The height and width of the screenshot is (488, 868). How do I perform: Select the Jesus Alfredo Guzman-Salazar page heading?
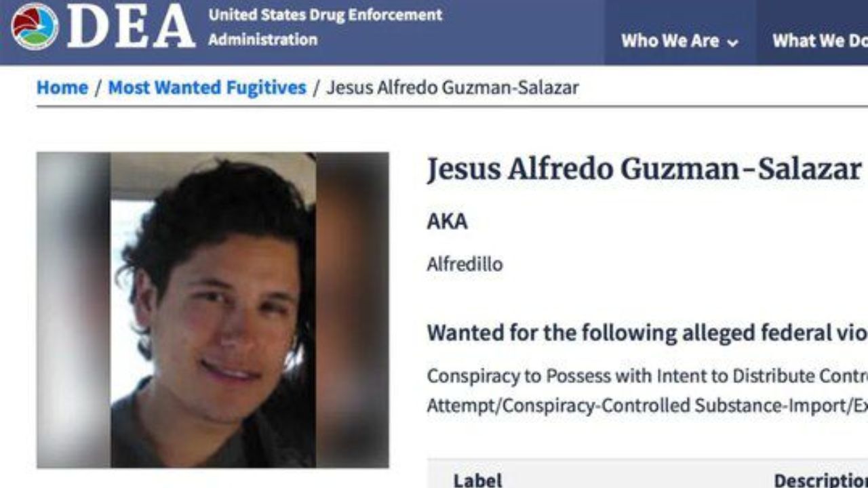(x=644, y=169)
